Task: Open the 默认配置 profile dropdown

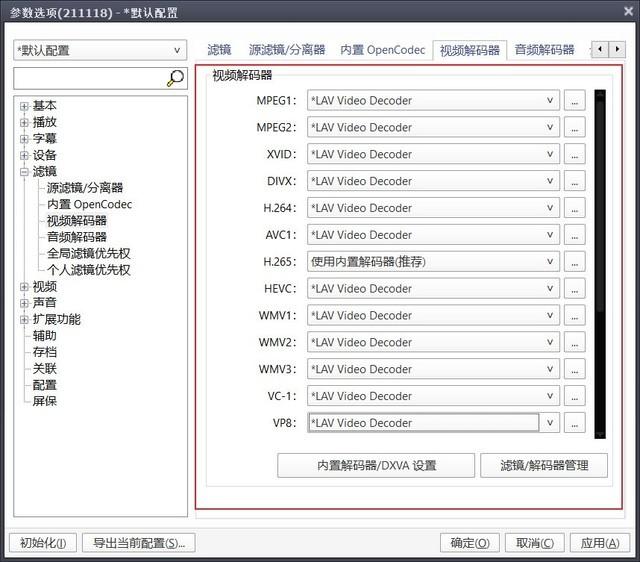Action: pyautogui.click(x=100, y=50)
